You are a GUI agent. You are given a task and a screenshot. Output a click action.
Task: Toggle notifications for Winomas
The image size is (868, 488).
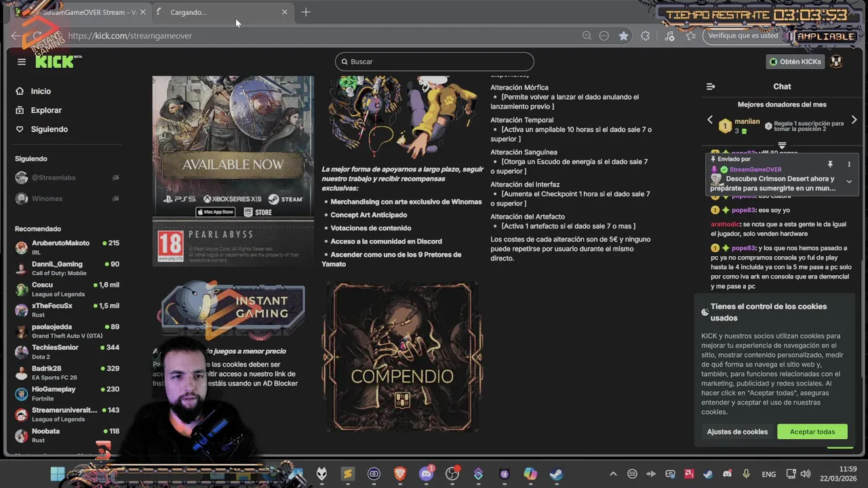[115, 199]
